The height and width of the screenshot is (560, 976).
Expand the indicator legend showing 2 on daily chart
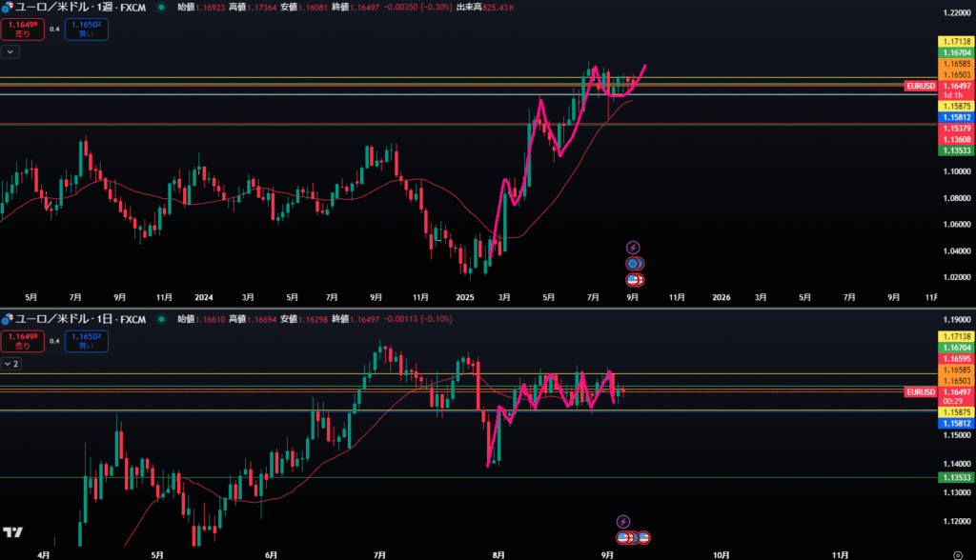pos(11,364)
